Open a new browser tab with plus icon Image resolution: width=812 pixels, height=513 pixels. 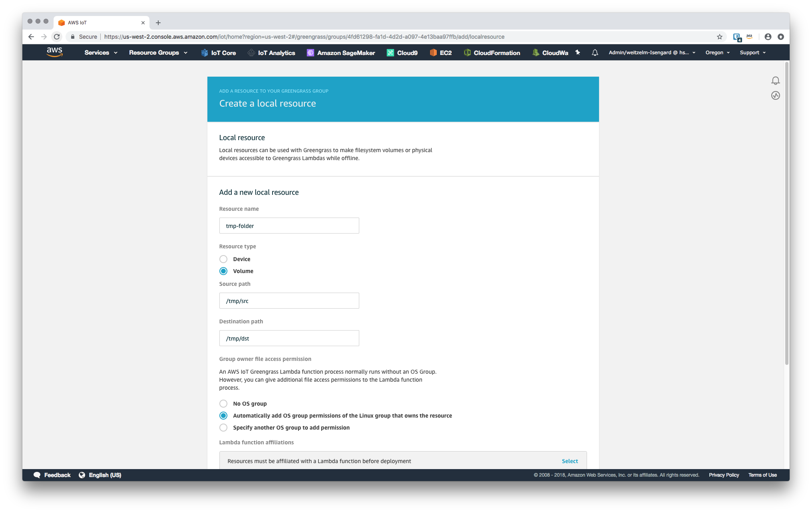click(x=158, y=23)
